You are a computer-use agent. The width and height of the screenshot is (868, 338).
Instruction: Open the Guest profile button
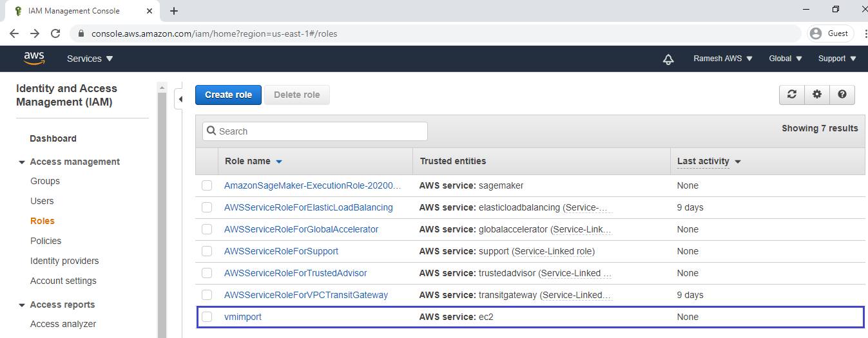point(831,33)
